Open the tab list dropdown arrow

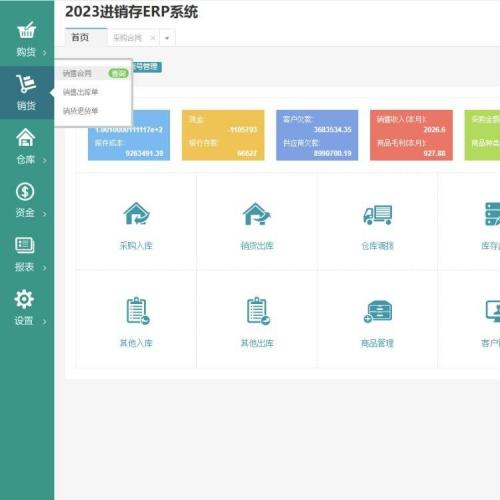click(167, 38)
